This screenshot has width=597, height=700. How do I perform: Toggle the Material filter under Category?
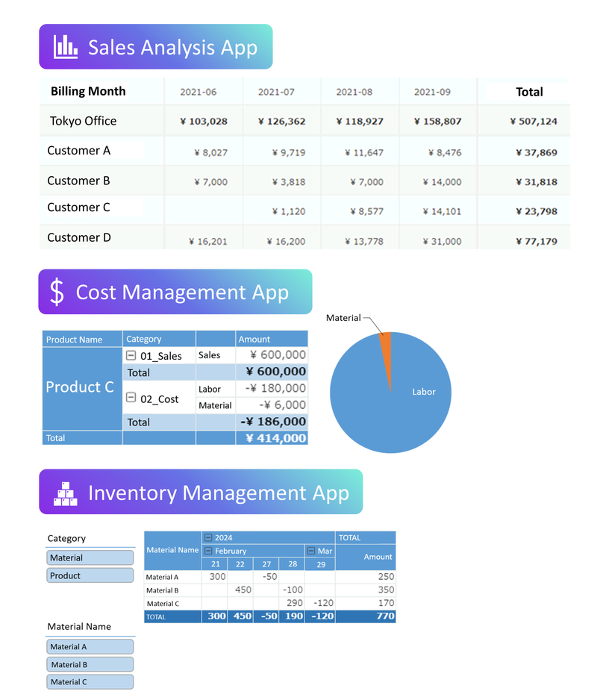click(x=90, y=557)
